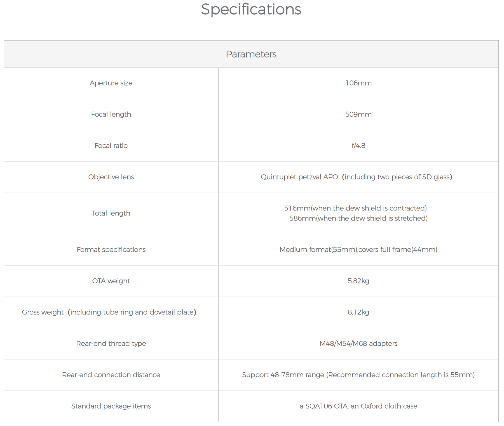Select the Total length label
This screenshot has height=426, width=504.
(x=111, y=213)
